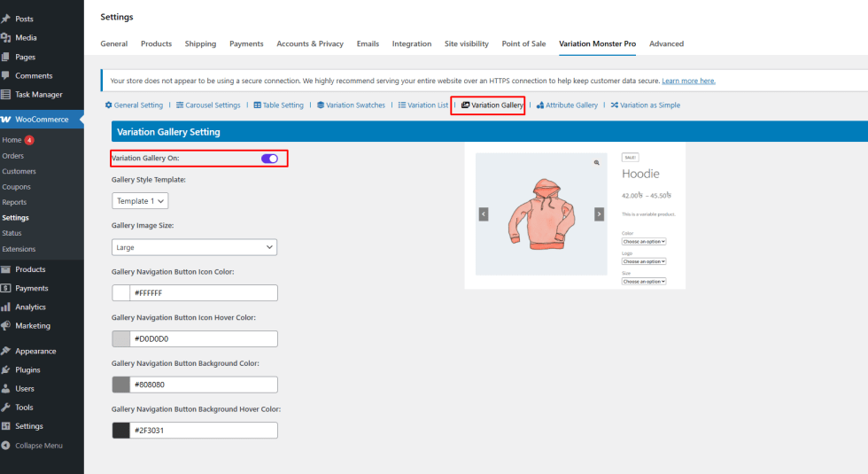This screenshot has width=868, height=474.
Task: Open the Gallery Style Template dropdown
Action: point(140,201)
